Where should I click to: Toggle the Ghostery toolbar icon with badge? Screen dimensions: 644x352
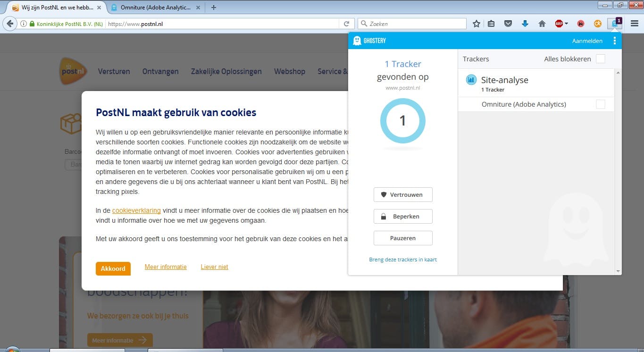(615, 23)
